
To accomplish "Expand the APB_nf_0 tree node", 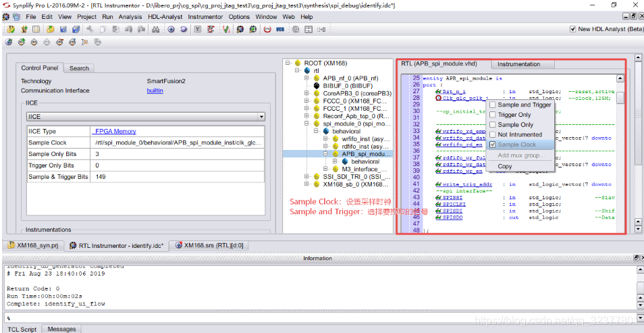I will [x=306, y=78].
